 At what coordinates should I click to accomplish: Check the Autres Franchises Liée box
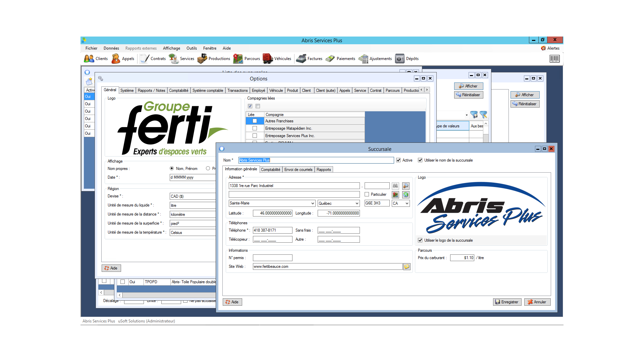point(255,121)
